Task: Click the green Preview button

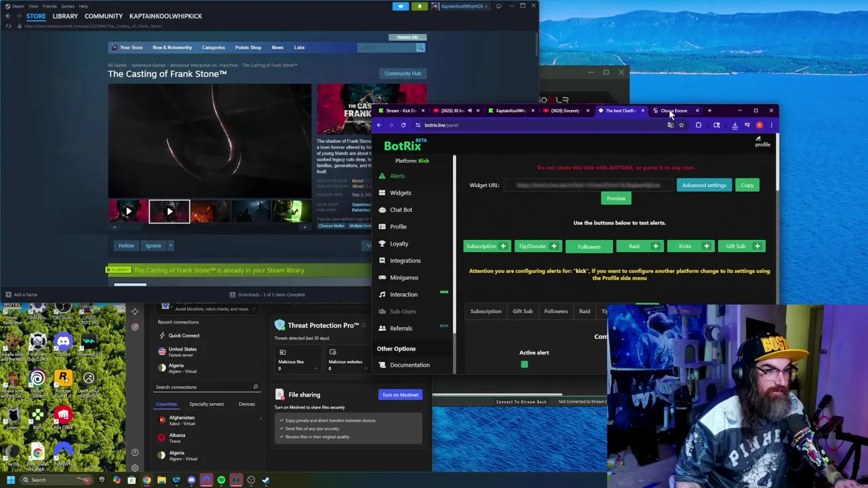Action: pyautogui.click(x=616, y=198)
